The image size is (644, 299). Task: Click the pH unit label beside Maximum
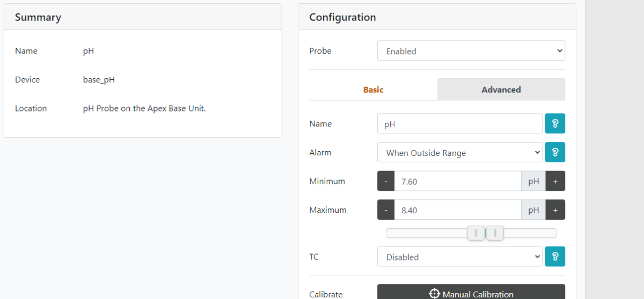[533, 210]
